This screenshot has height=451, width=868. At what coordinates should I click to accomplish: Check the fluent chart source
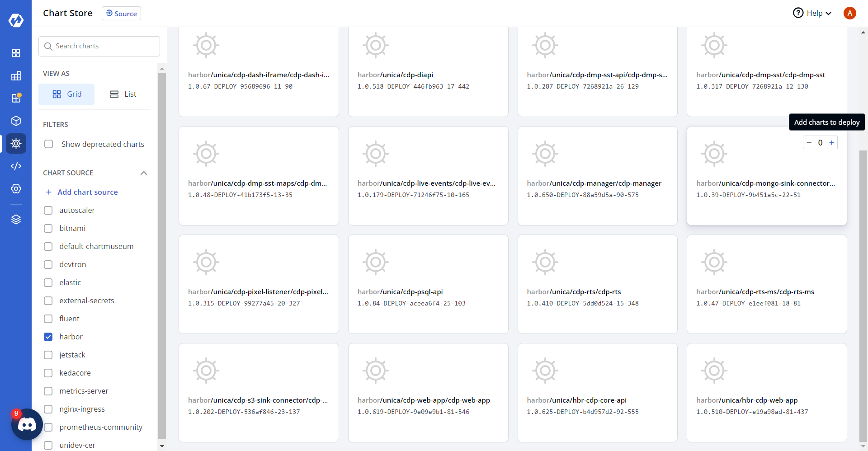click(x=48, y=319)
